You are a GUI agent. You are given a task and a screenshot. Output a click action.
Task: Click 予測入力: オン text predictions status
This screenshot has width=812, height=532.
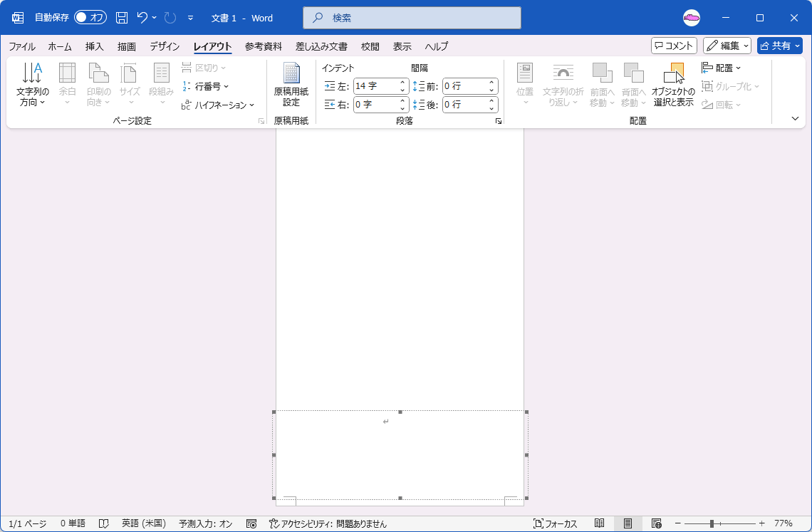(x=206, y=523)
